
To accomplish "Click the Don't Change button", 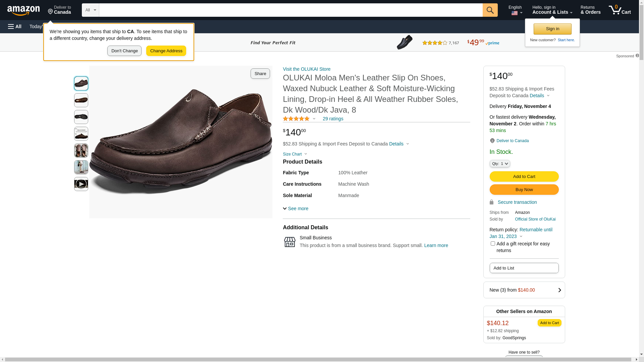I will click(124, 51).
